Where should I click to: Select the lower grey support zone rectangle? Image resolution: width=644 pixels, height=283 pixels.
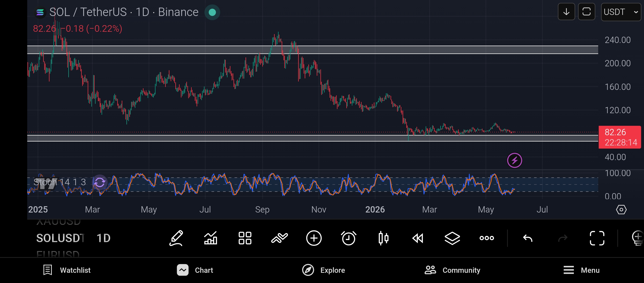point(313,138)
